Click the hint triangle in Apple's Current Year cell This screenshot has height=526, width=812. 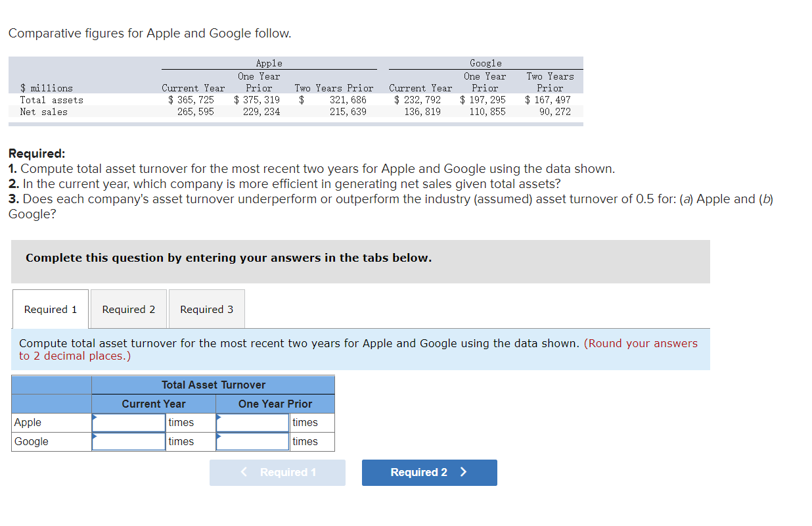95,418
